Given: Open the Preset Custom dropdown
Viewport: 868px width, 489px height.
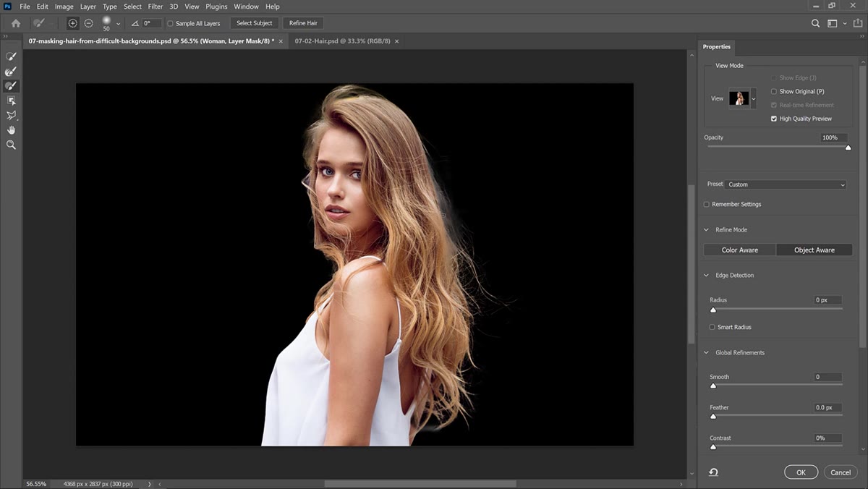Looking at the screenshot, I should pos(786,184).
